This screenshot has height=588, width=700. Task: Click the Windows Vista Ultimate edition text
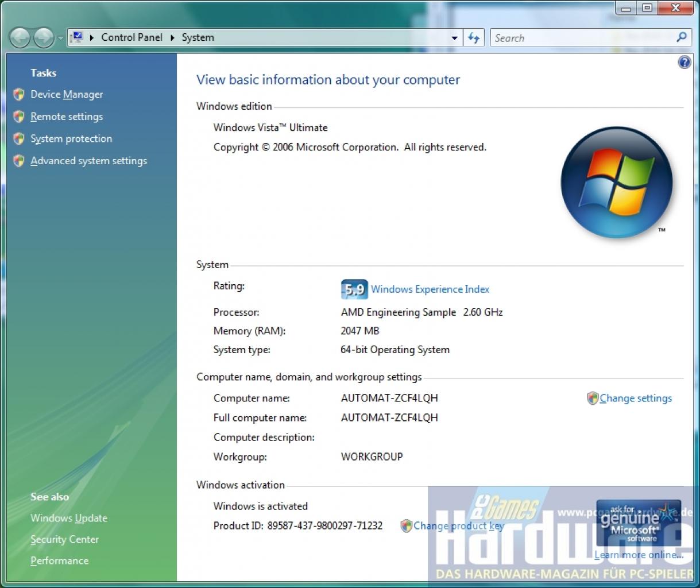[x=270, y=127]
